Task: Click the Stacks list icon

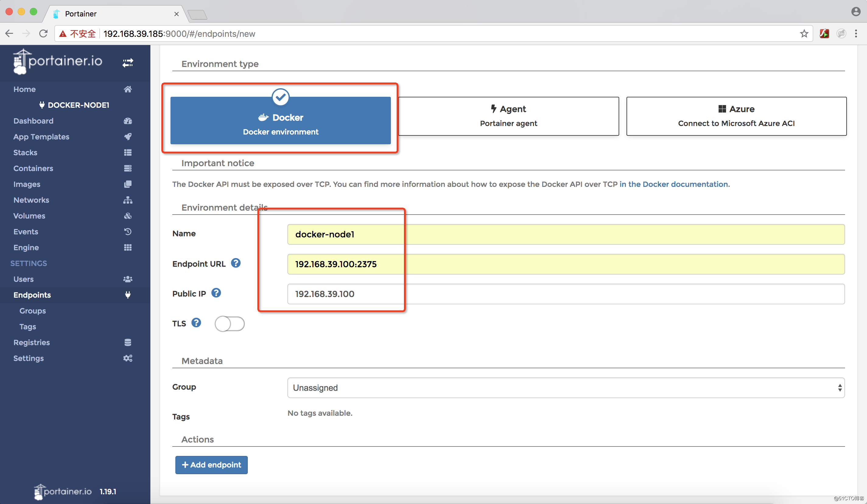Action: click(x=128, y=152)
